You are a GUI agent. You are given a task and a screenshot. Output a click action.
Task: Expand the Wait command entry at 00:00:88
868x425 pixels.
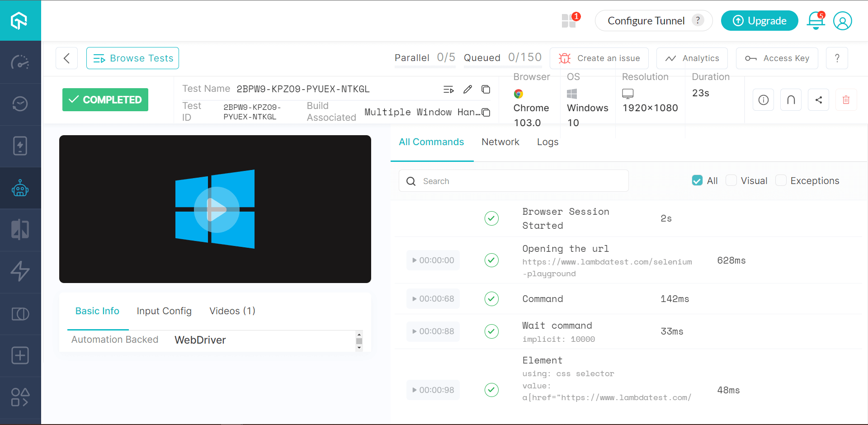coord(432,331)
